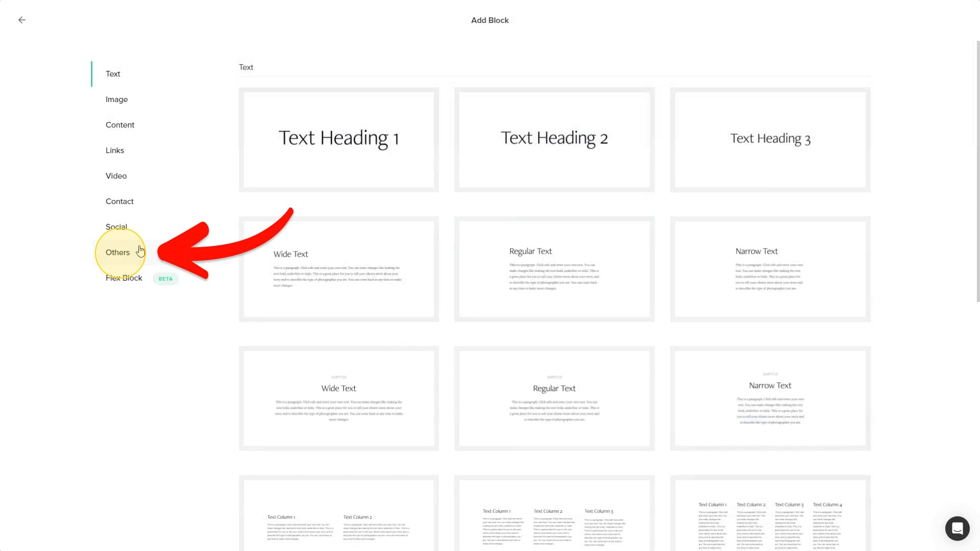The image size is (980, 551).
Task: Open the Video block category
Action: point(116,176)
